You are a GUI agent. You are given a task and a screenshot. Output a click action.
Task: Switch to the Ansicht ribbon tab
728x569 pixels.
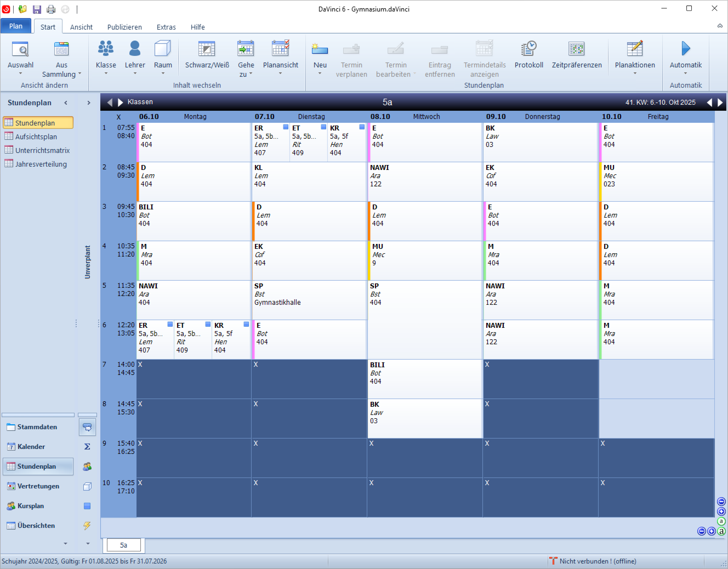tap(81, 27)
